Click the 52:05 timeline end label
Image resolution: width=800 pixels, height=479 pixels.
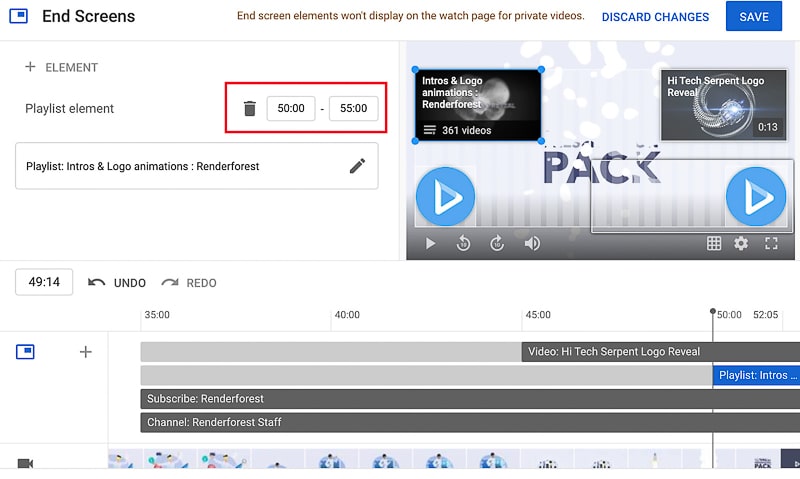(x=765, y=315)
